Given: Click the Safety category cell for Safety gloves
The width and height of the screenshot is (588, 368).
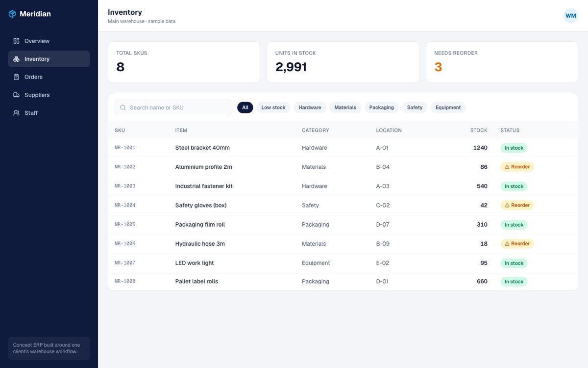Looking at the screenshot, I should [310, 206].
